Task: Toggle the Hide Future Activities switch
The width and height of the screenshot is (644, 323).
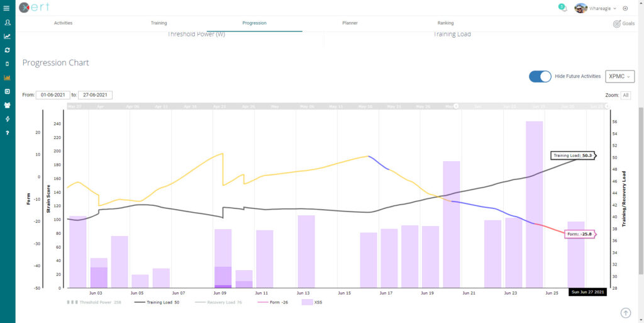Action: click(540, 76)
